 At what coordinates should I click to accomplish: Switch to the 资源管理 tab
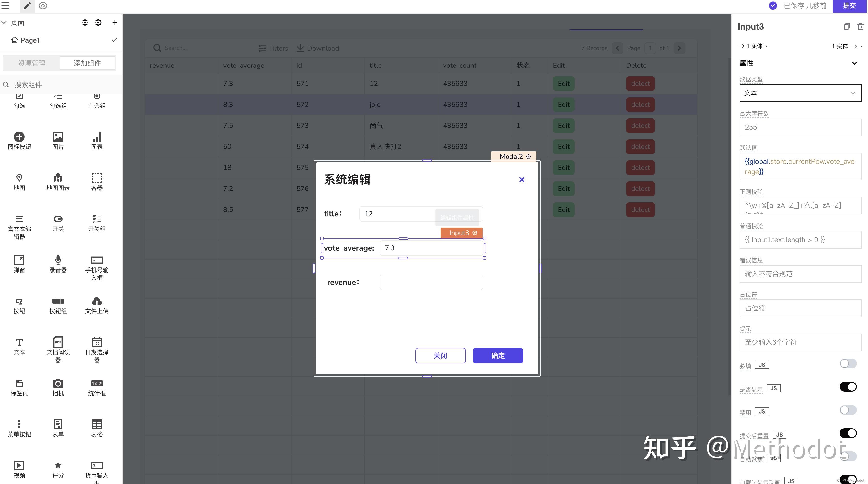[31, 63]
